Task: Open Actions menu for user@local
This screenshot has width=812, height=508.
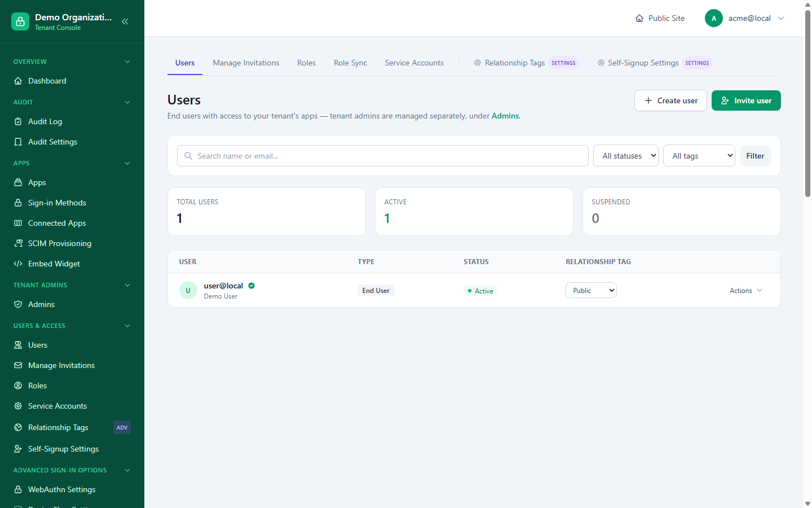Action: point(746,291)
